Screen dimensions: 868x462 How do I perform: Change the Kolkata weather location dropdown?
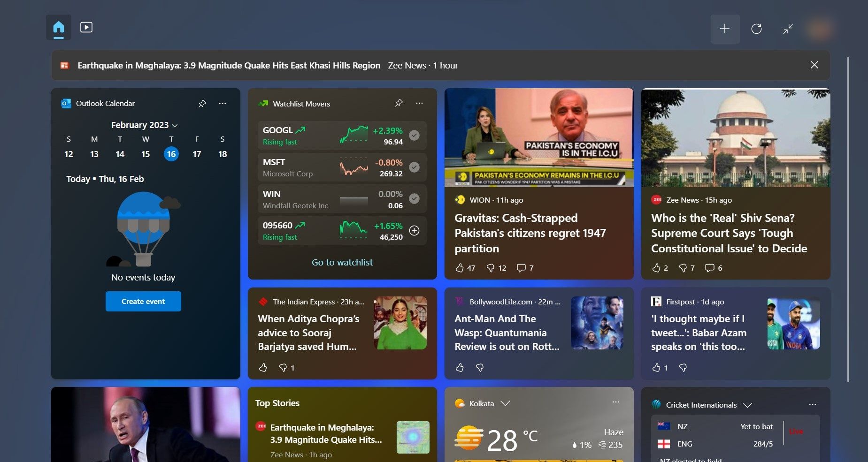[x=506, y=403]
